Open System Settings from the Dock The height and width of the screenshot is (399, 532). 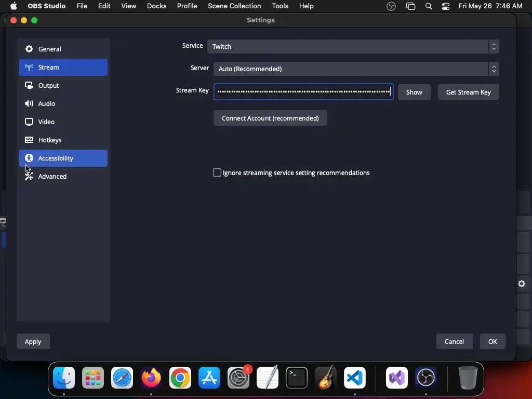[x=238, y=378]
